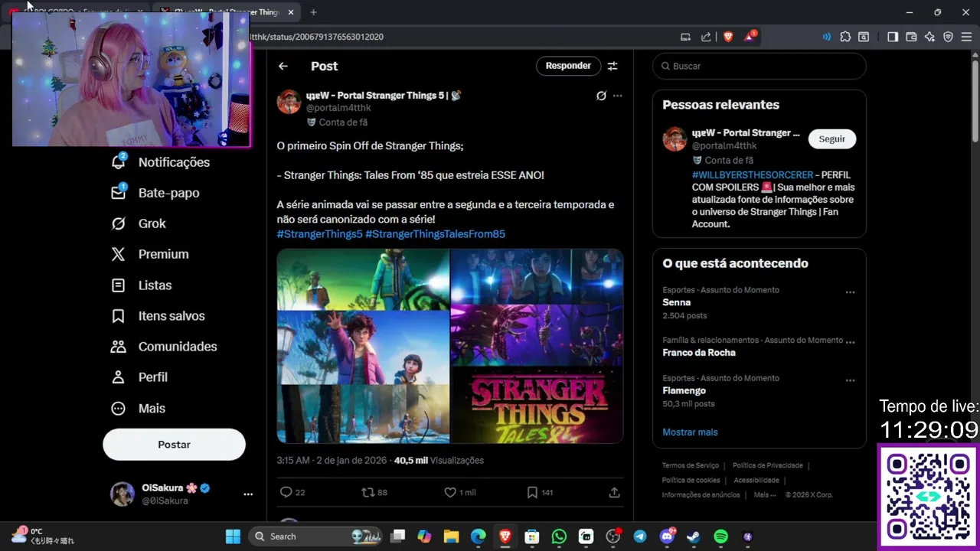
Task: Open Listas in the sidebar
Action: tap(142, 285)
